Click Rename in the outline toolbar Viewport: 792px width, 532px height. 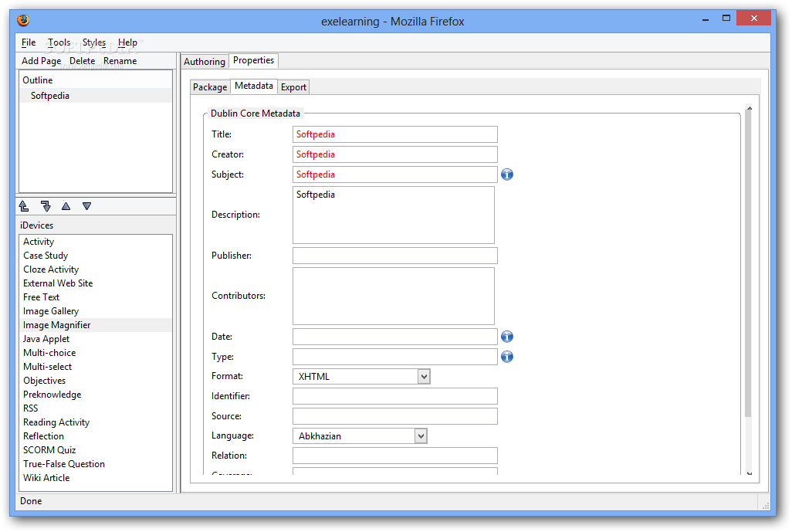pos(120,61)
